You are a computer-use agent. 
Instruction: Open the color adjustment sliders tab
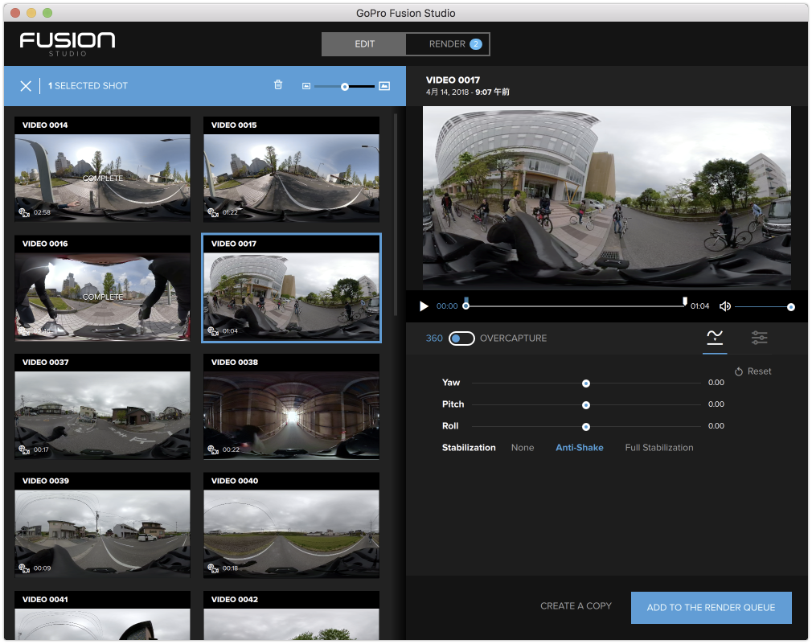click(759, 338)
